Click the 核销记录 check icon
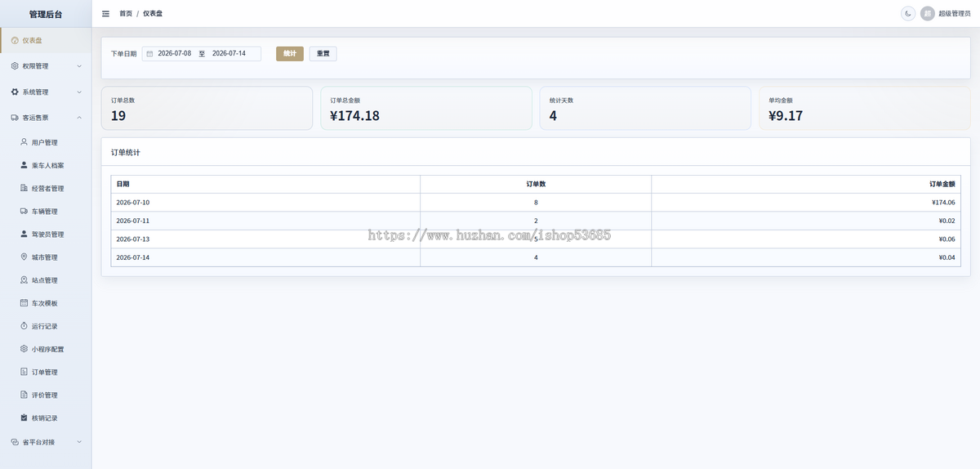 click(x=24, y=418)
